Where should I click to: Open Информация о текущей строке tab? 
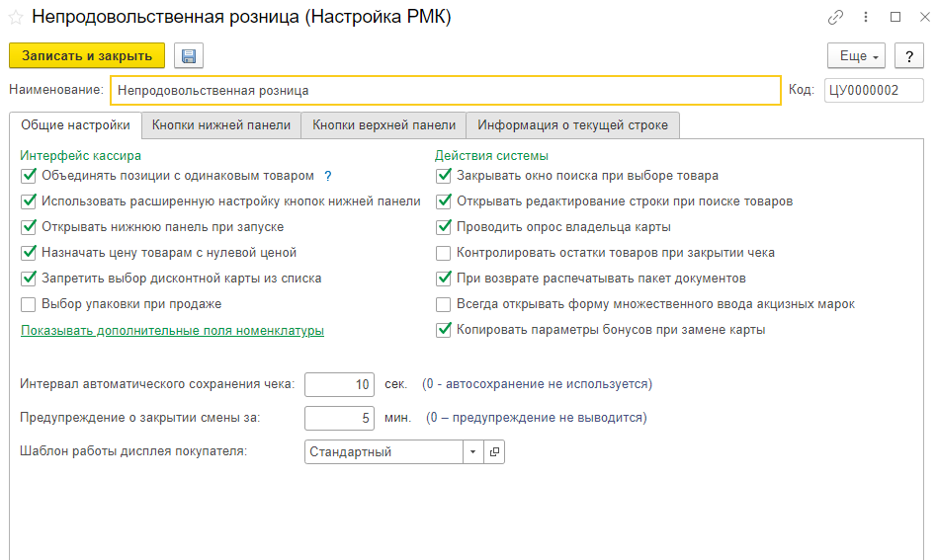point(572,125)
